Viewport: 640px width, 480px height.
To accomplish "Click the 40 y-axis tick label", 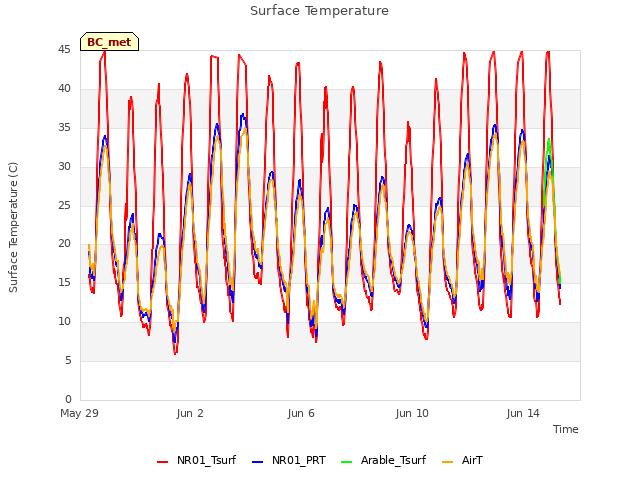I will (64, 89).
